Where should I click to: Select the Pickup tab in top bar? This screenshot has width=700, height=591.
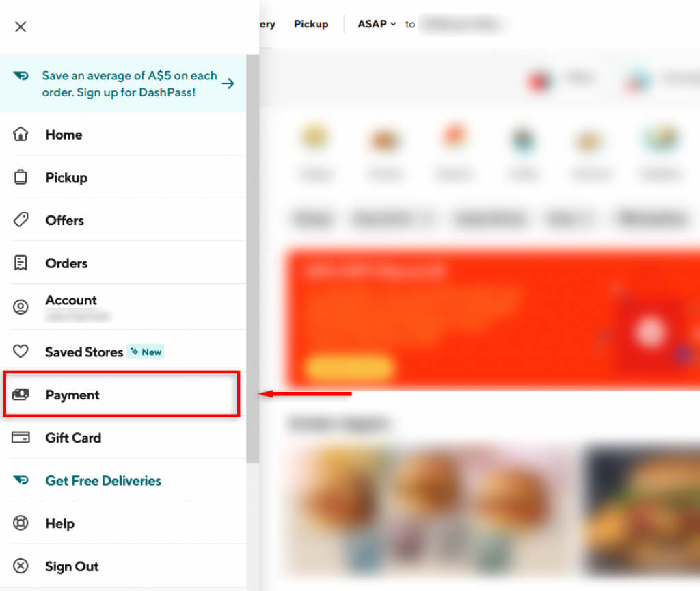click(x=311, y=24)
